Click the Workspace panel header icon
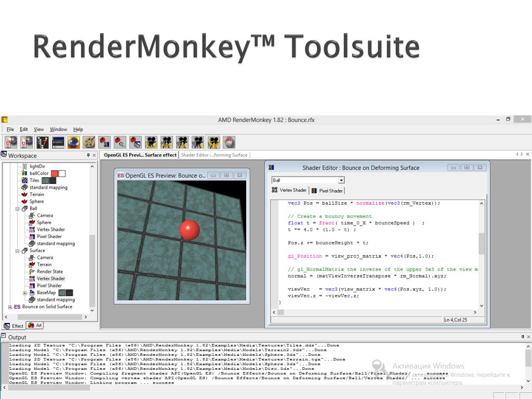 4,155
